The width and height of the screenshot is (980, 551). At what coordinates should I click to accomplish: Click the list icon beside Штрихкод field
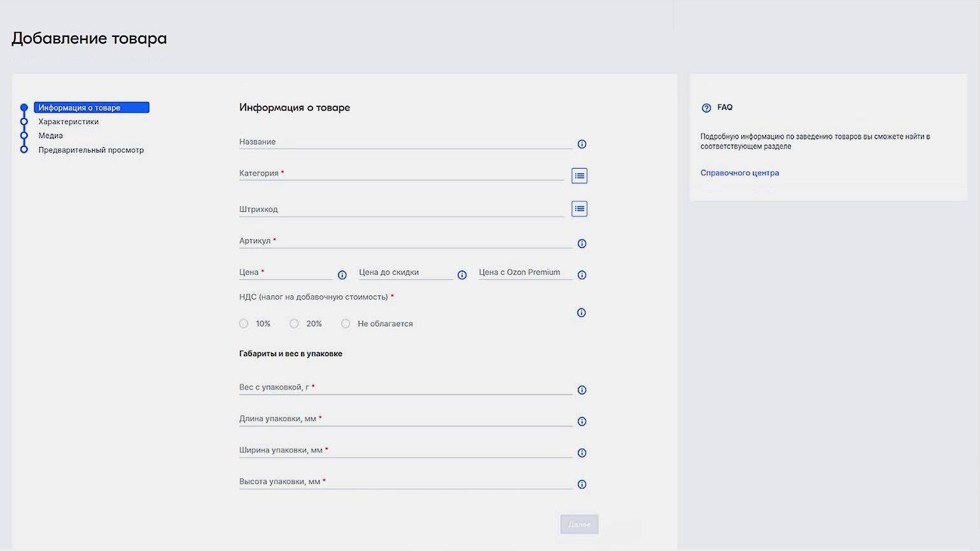pyautogui.click(x=579, y=209)
